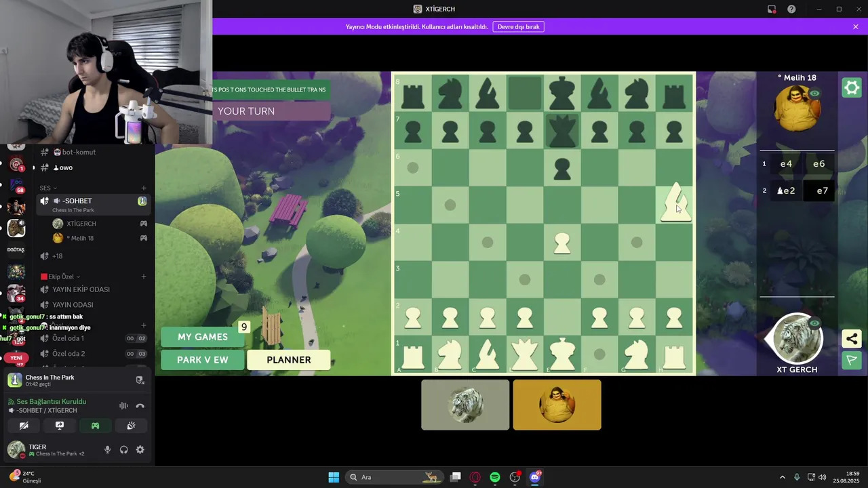Viewport: 868px width, 488px height.
Task: Click the white tiger participant tile
Action: point(465,405)
